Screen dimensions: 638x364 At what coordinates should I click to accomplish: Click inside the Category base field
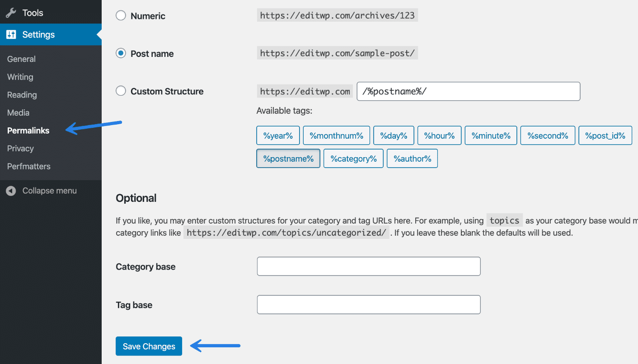click(368, 266)
